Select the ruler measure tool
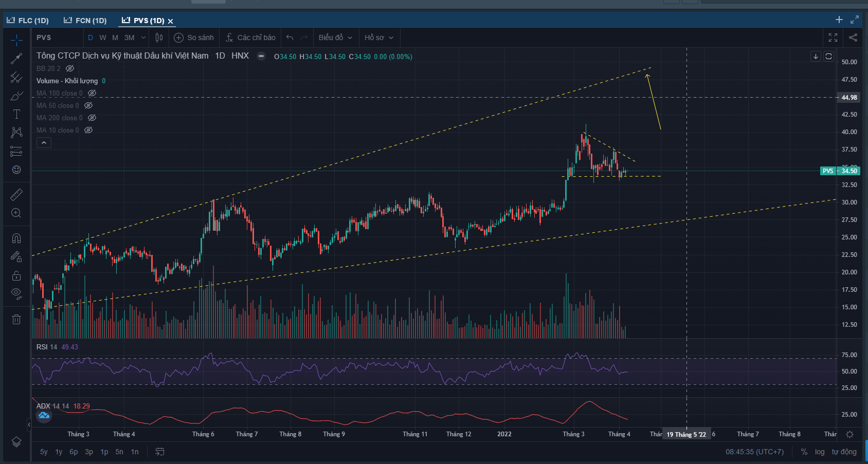868x464 pixels. pyautogui.click(x=16, y=195)
